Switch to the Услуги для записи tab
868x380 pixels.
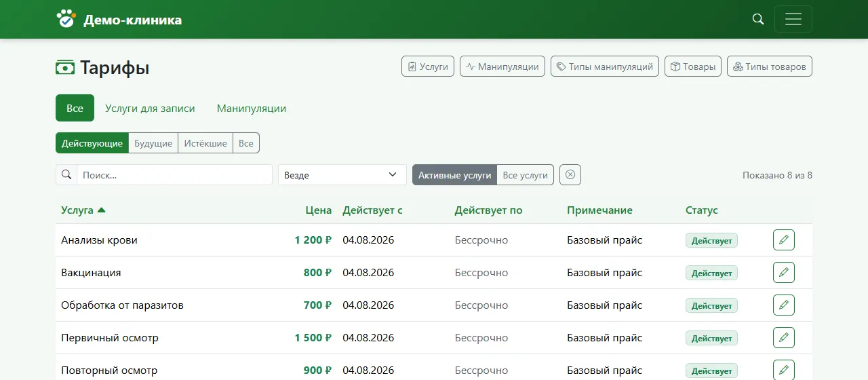pos(150,108)
